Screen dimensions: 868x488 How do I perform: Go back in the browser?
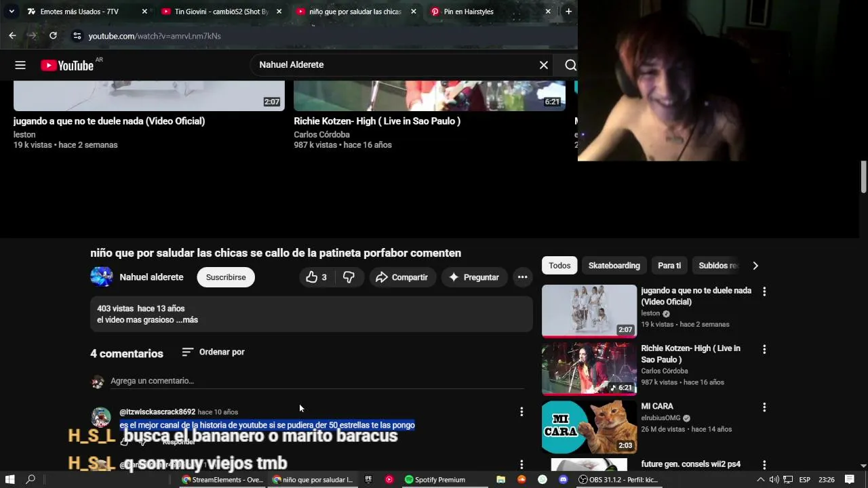point(12,35)
